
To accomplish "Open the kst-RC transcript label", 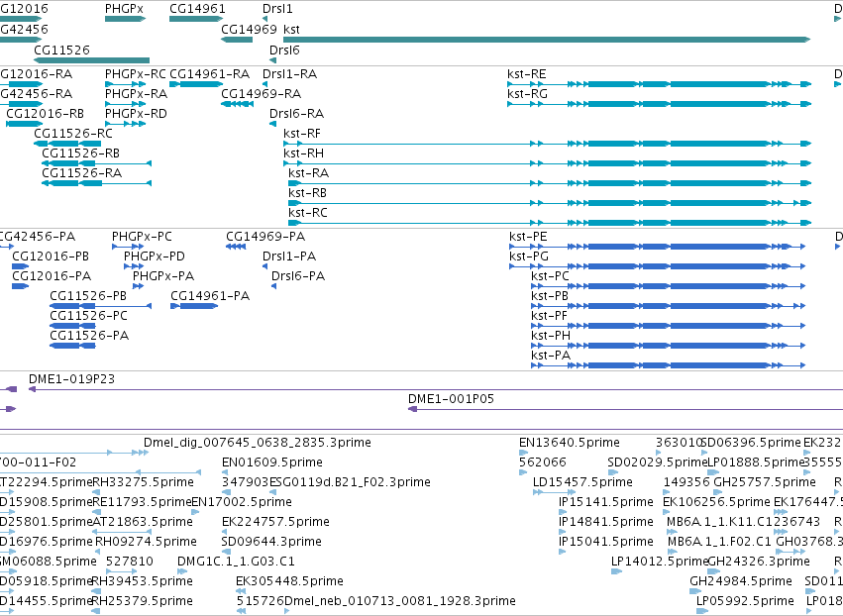I will click(x=308, y=213).
